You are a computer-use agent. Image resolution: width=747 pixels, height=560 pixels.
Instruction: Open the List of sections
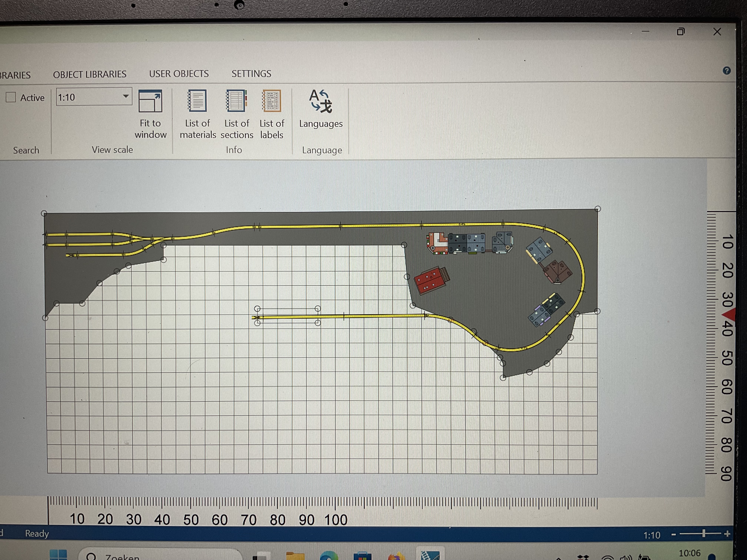(236, 101)
